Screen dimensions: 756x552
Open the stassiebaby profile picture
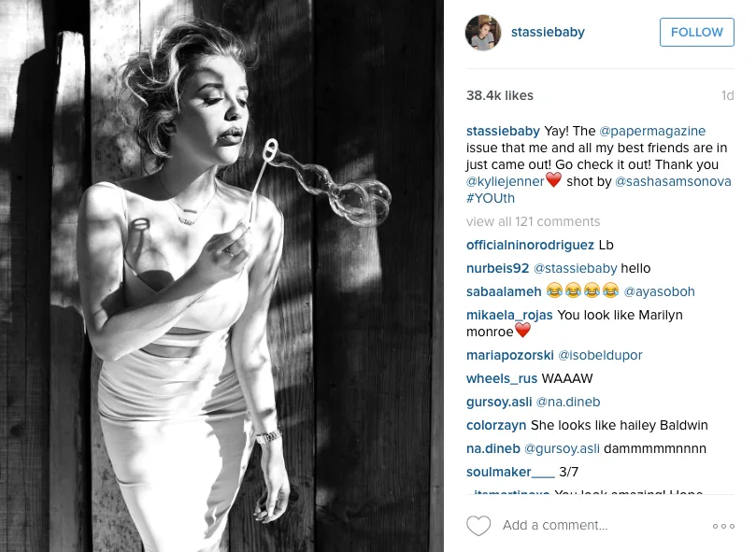pos(482,33)
